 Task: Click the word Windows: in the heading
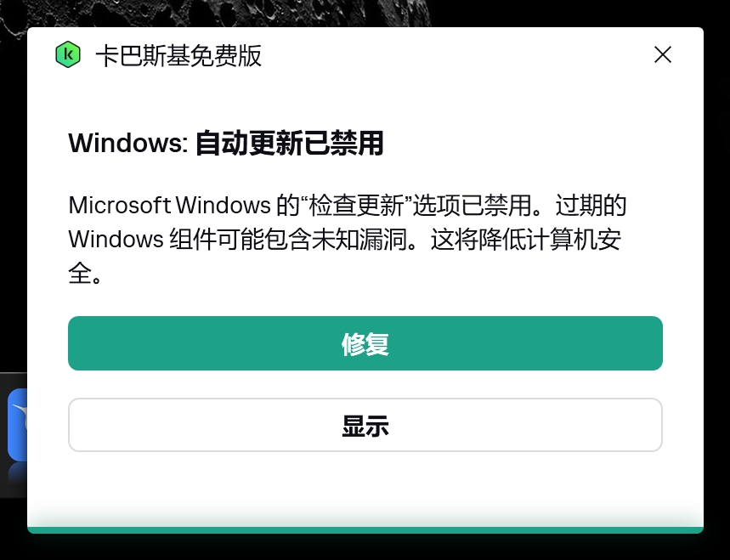[x=128, y=143]
